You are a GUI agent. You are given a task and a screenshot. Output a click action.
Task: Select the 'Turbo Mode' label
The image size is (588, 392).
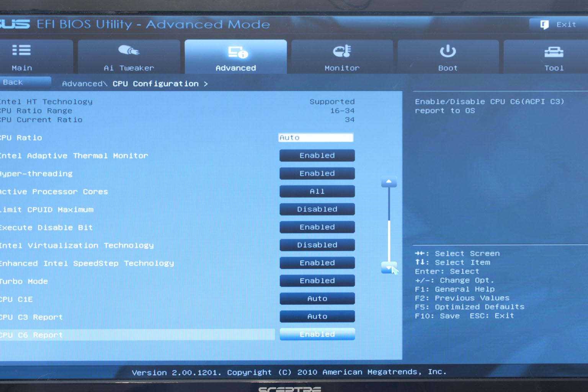[x=24, y=281]
